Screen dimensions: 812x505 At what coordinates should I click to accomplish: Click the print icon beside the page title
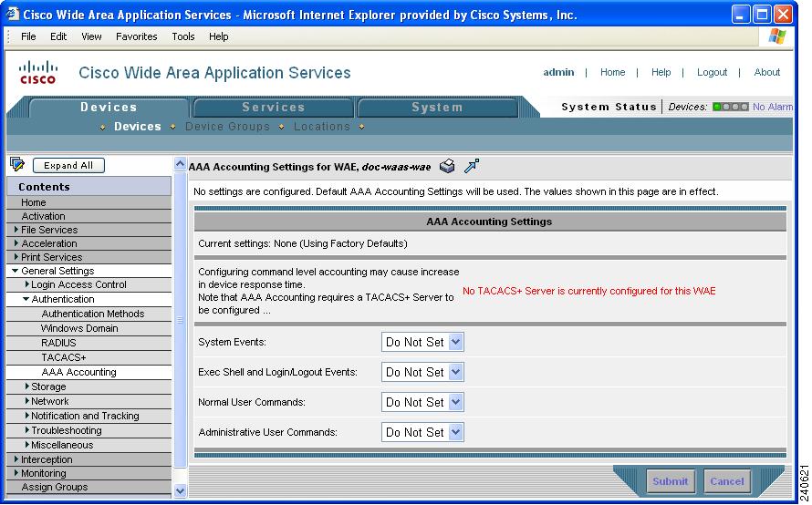[x=447, y=166]
